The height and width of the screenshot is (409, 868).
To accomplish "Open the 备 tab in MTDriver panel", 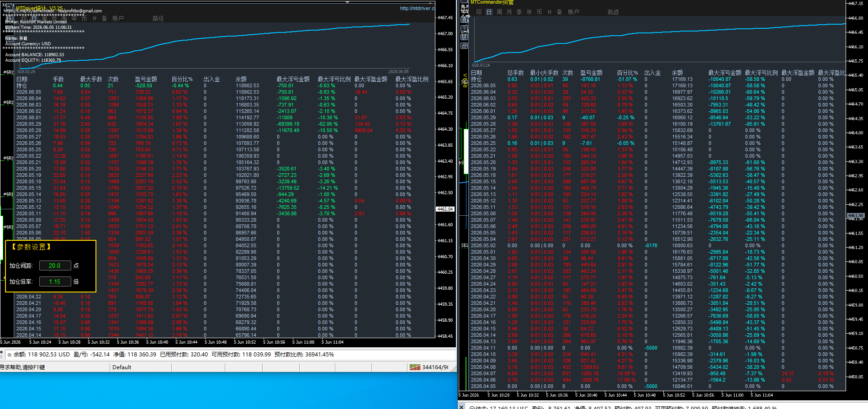I will tap(104, 18).
